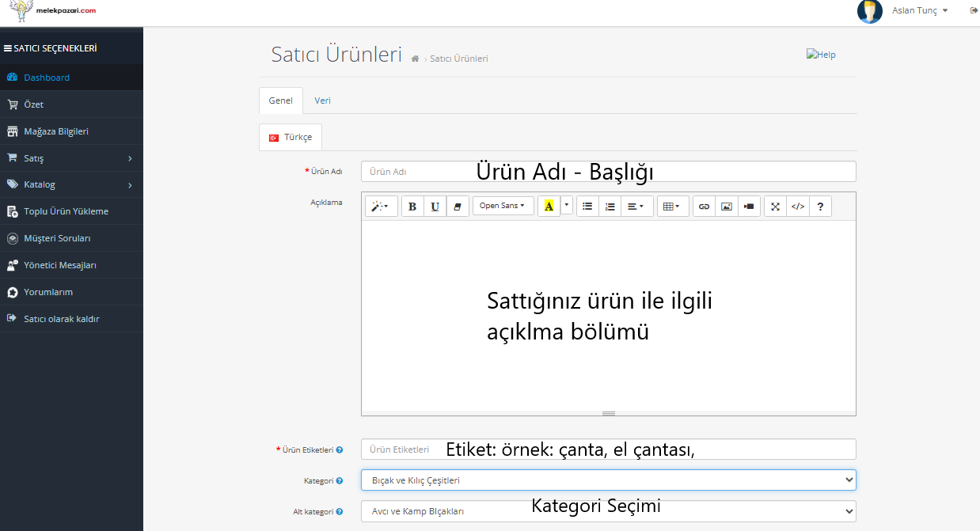
Task: Click the Toplu Ürün Yükleme link
Action: [66, 211]
